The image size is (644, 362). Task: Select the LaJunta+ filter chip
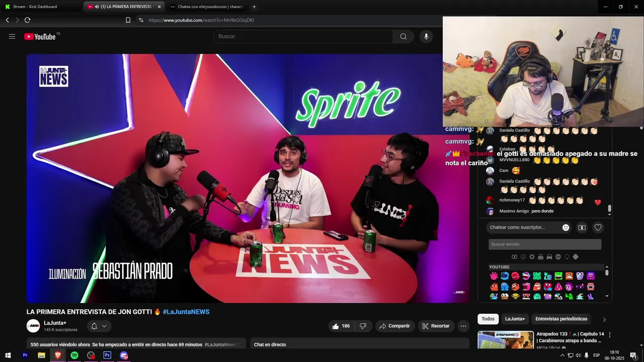pyautogui.click(x=515, y=319)
